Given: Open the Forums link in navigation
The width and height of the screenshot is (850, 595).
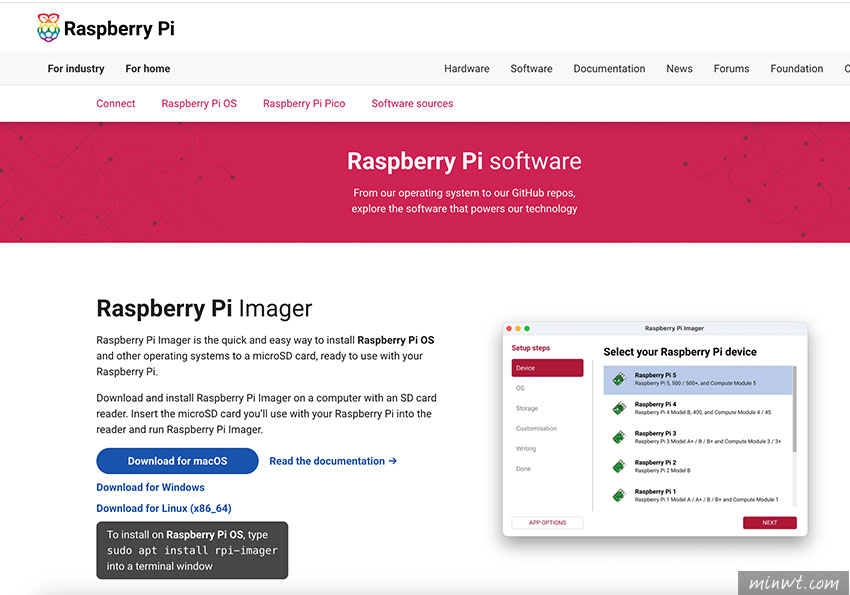Looking at the screenshot, I should click(x=731, y=69).
